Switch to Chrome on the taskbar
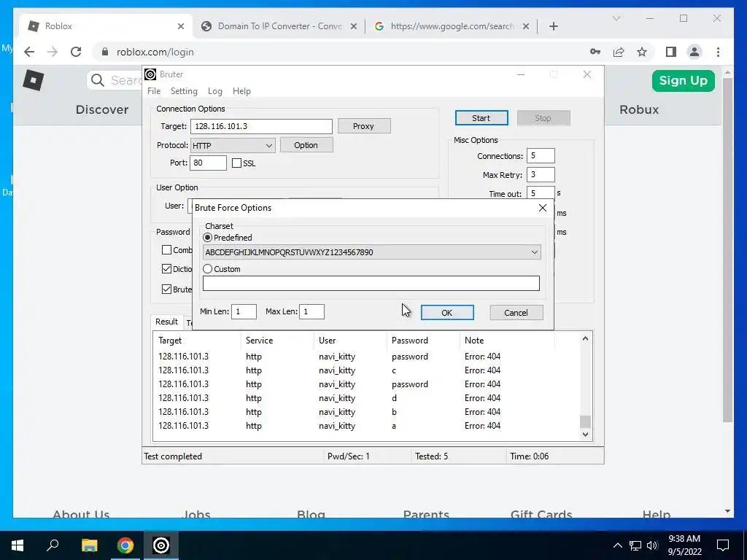Screen dimensions: 747x560 [x=125, y=545]
